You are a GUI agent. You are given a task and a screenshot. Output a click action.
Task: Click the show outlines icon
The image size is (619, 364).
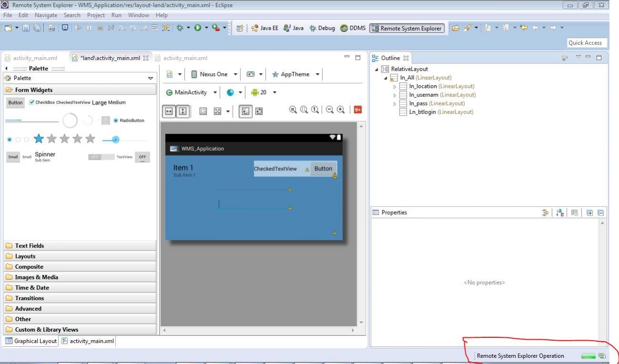[x=203, y=111]
